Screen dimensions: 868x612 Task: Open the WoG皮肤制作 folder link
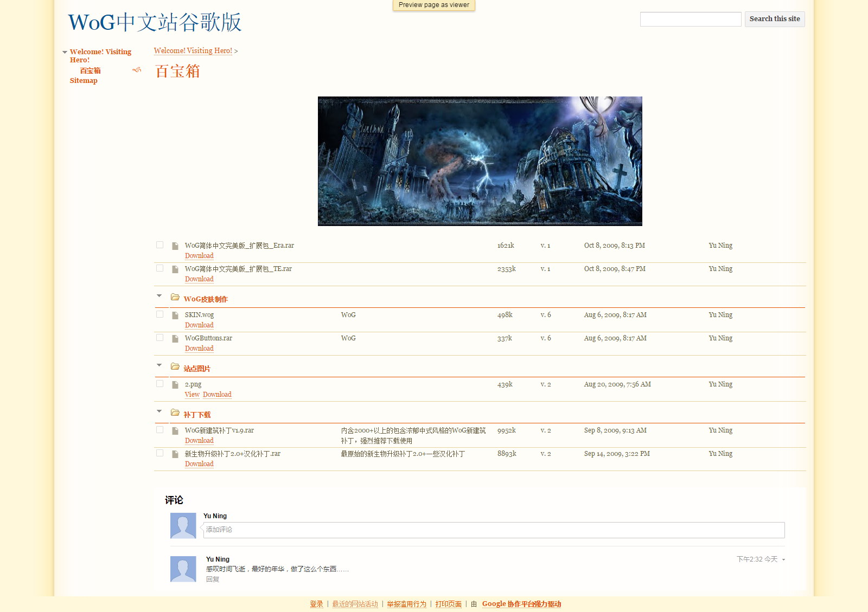coord(206,299)
